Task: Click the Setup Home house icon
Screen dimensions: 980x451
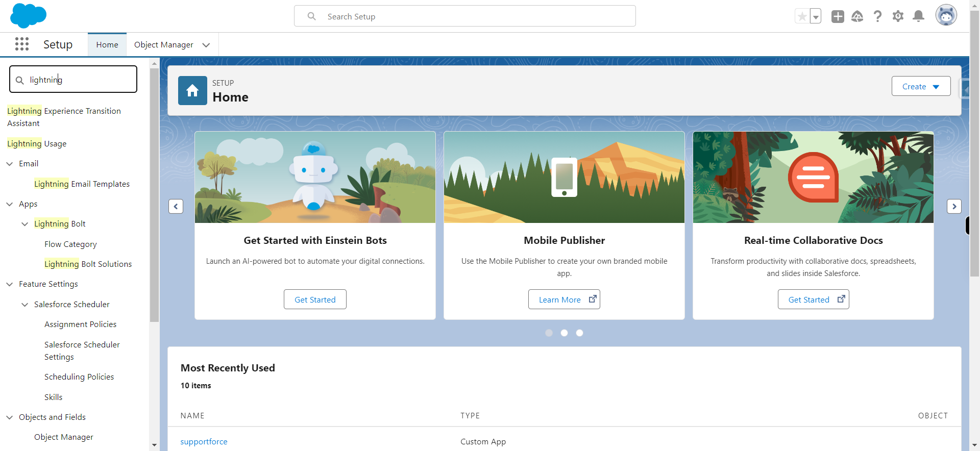Action: (192, 90)
